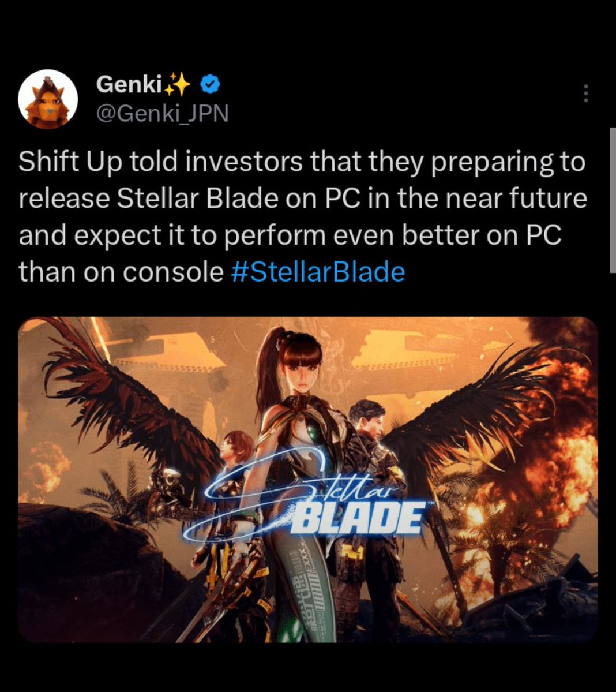Click the tweet text mentioning Shift Up
The height and width of the screenshot is (692, 616).
point(302,216)
